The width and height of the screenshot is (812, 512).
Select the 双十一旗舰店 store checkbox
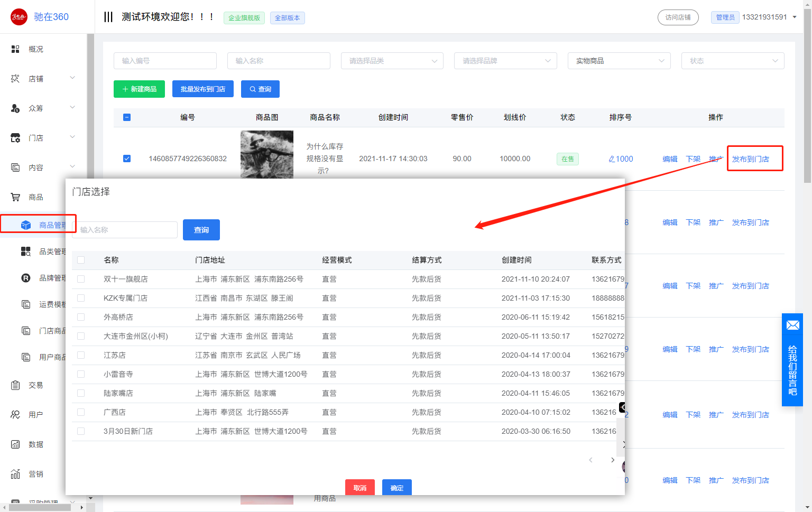pyautogui.click(x=81, y=279)
